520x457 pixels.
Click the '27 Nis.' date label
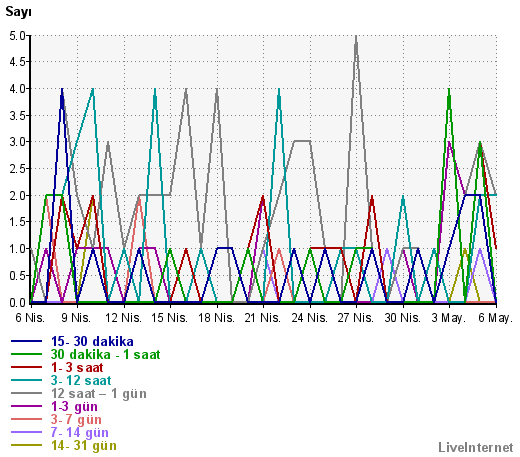coord(355,318)
